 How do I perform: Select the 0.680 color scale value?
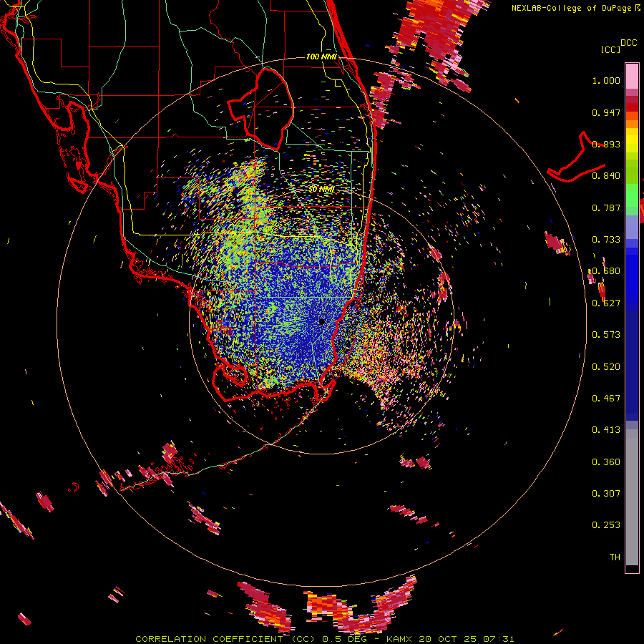click(606, 271)
